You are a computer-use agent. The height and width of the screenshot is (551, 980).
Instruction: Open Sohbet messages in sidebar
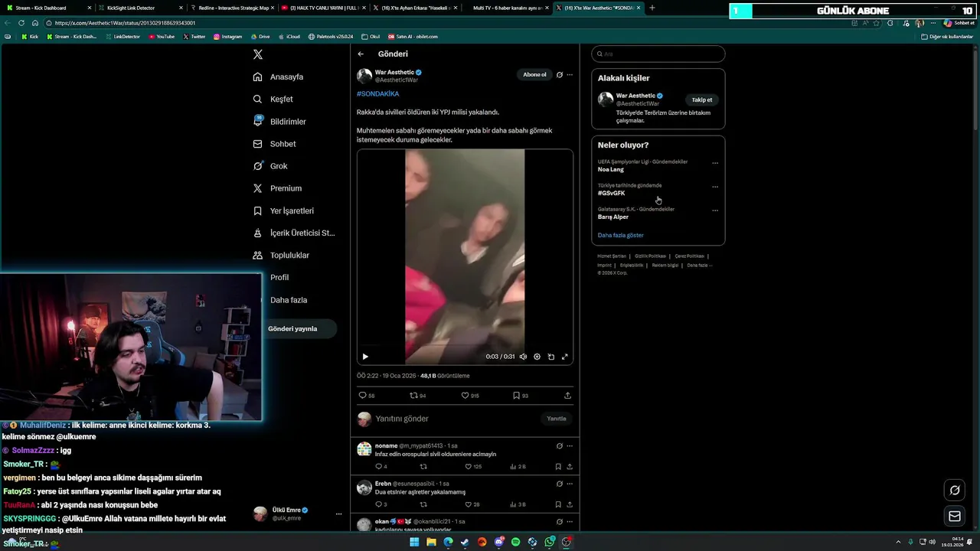click(274, 144)
